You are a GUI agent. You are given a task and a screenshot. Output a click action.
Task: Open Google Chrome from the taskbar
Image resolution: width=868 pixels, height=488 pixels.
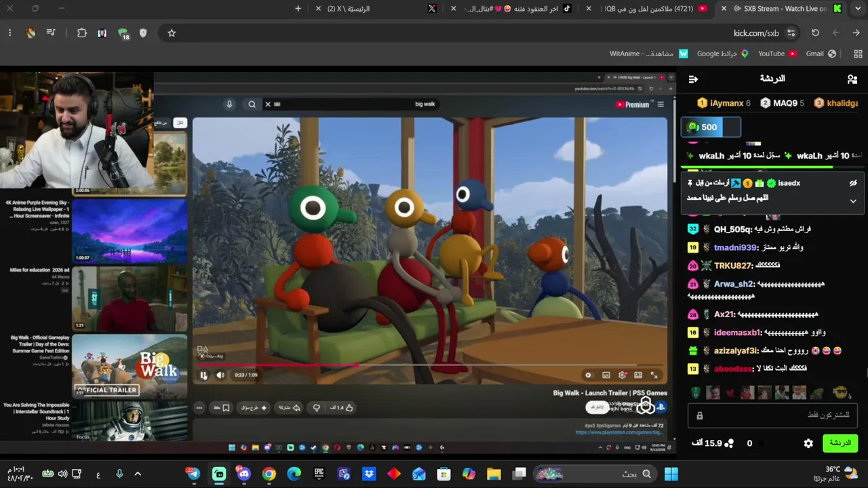(269, 474)
